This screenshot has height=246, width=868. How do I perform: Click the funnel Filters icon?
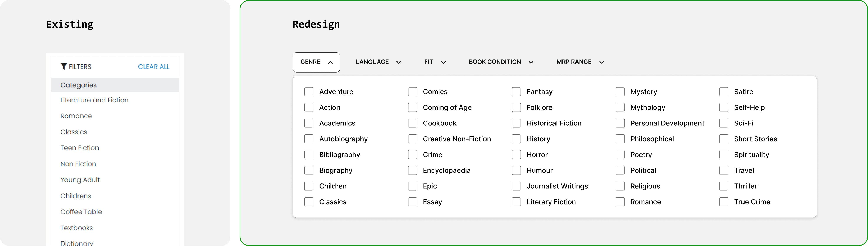click(x=63, y=66)
